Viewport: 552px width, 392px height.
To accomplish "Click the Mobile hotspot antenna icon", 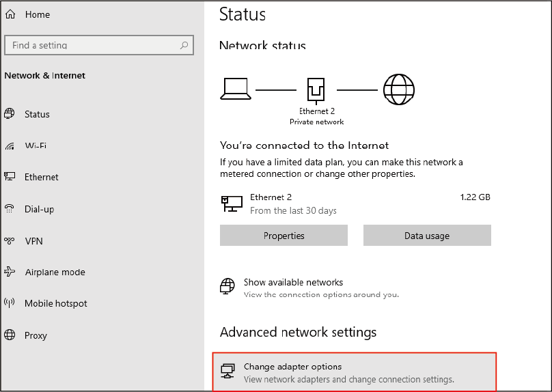I will 10,303.
